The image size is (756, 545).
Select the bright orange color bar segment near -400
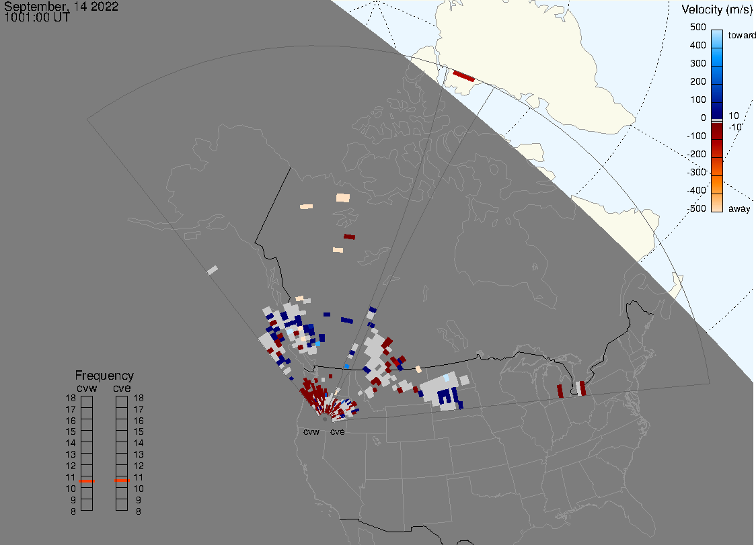click(717, 185)
